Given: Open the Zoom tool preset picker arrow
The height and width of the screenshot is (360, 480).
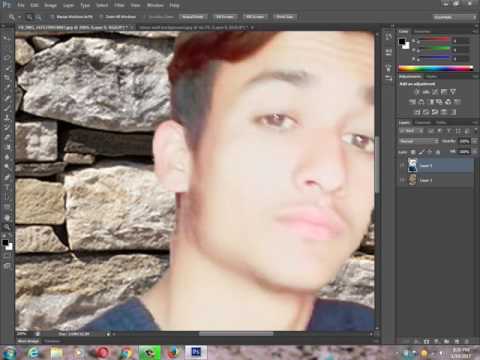Looking at the screenshot, I should click(x=19, y=17).
